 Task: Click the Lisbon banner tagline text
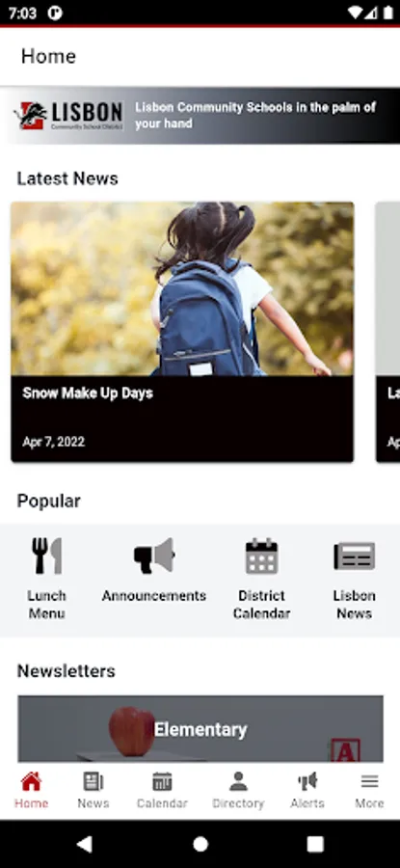tap(255, 115)
